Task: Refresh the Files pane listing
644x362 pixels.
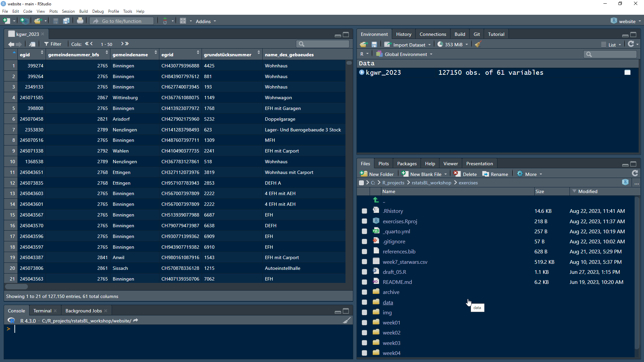Action: tap(635, 173)
